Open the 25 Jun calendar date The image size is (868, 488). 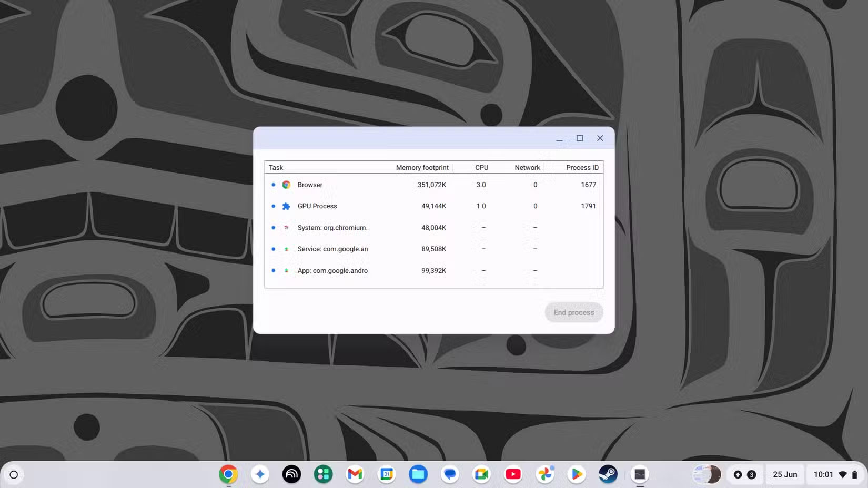784,474
